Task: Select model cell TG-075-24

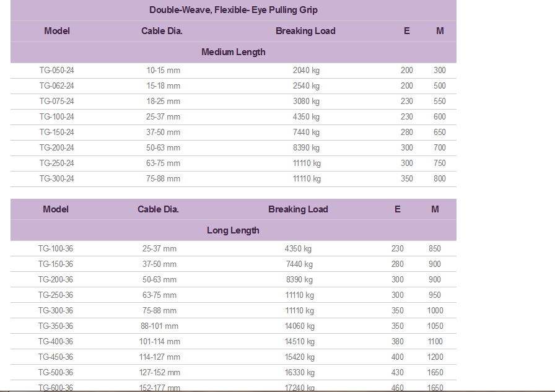Action: (x=56, y=102)
